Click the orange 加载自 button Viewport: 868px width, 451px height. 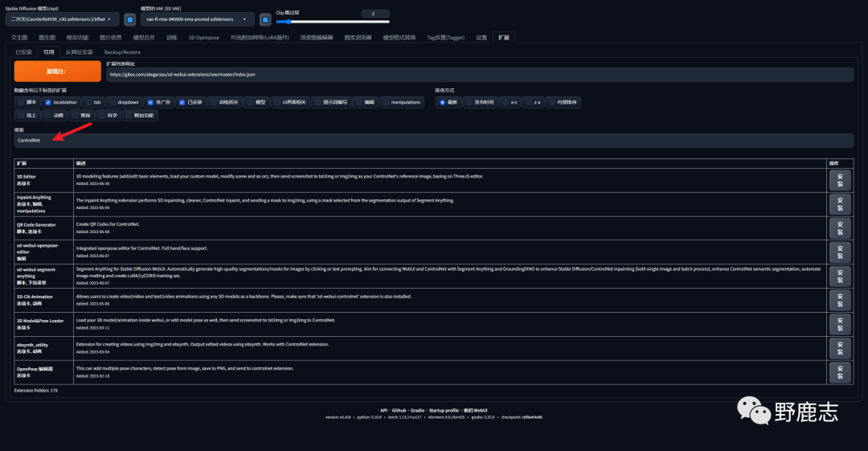click(x=58, y=72)
